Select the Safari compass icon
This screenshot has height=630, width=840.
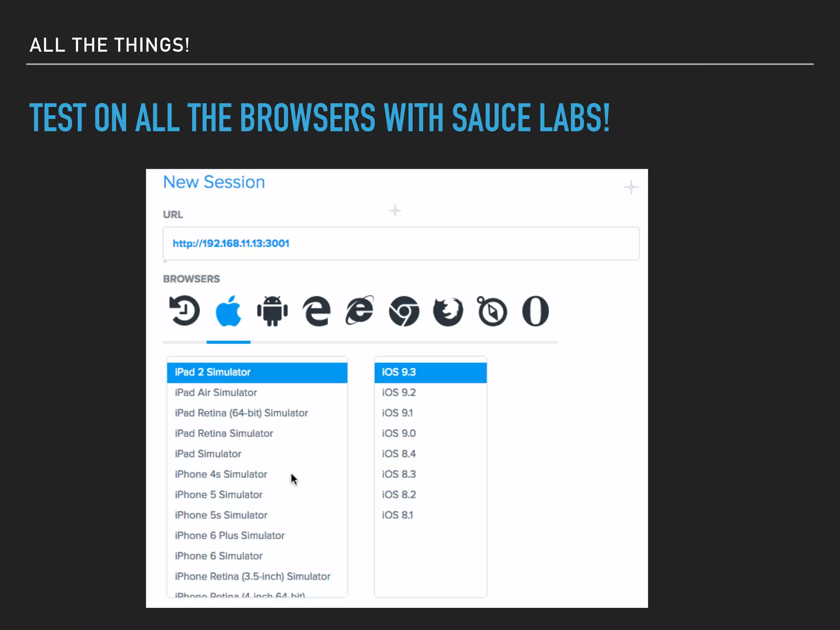[492, 311]
